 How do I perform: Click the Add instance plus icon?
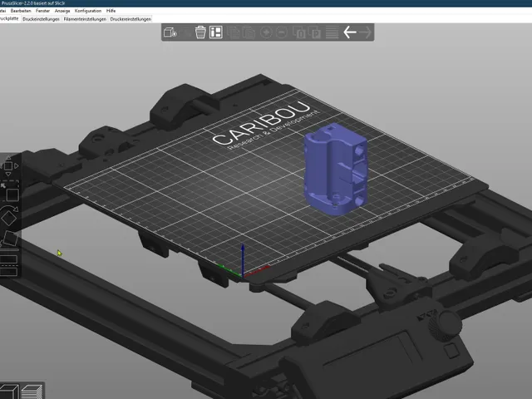(x=266, y=32)
